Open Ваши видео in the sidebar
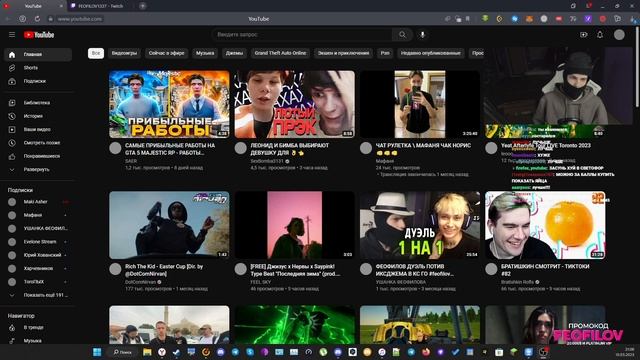 pos(38,129)
